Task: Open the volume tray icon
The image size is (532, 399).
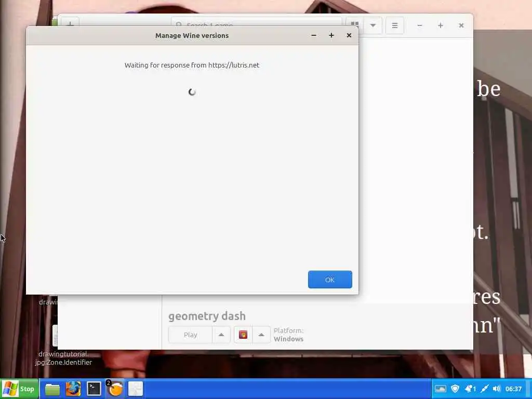Action: pyautogui.click(x=497, y=389)
